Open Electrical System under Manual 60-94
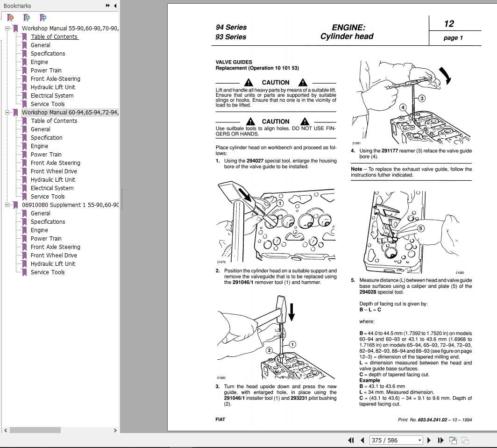This screenshot has width=497, height=448. [x=52, y=188]
